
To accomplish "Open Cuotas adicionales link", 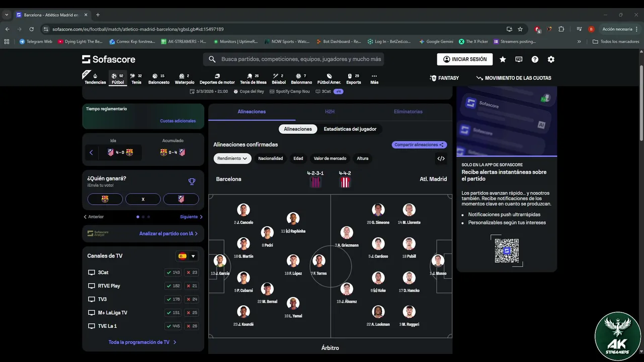I will point(178,121).
